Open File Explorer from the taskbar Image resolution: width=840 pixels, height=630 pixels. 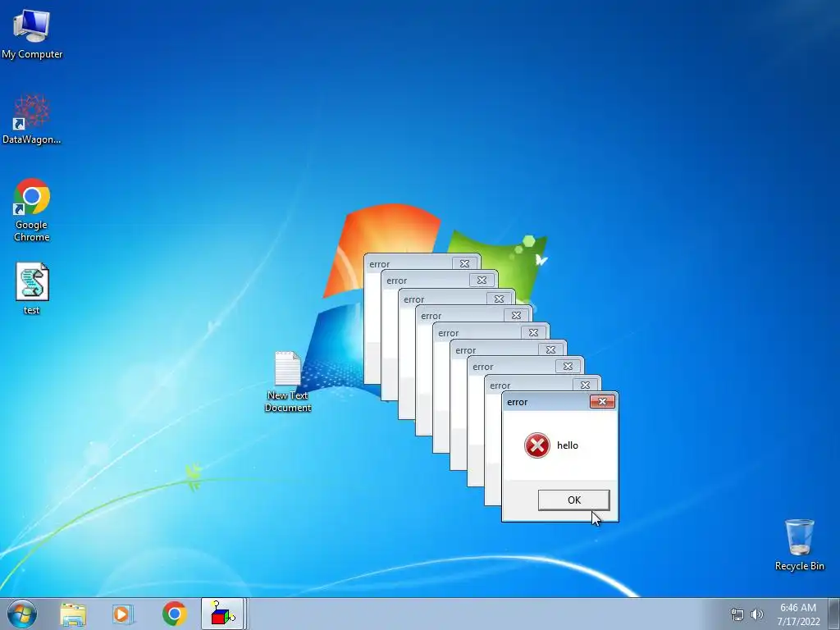pyautogui.click(x=73, y=614)
